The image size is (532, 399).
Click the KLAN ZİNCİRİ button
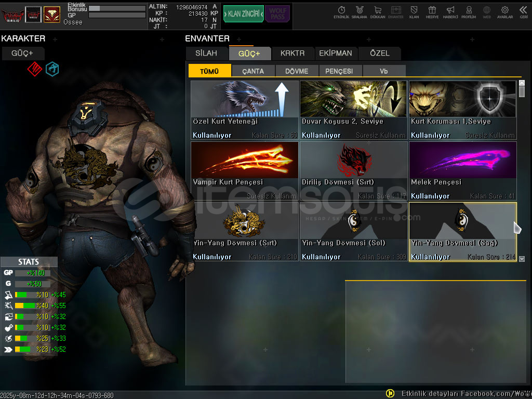click(x=244, y=14)
